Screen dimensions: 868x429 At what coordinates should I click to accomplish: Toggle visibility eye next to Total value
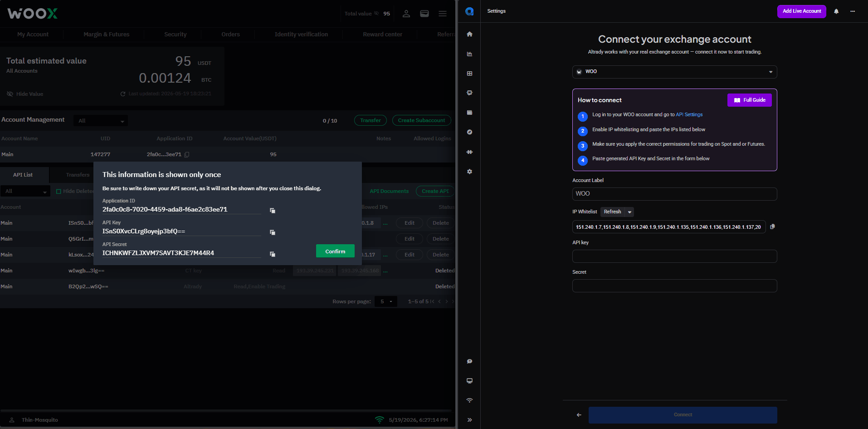pos(376,14)
